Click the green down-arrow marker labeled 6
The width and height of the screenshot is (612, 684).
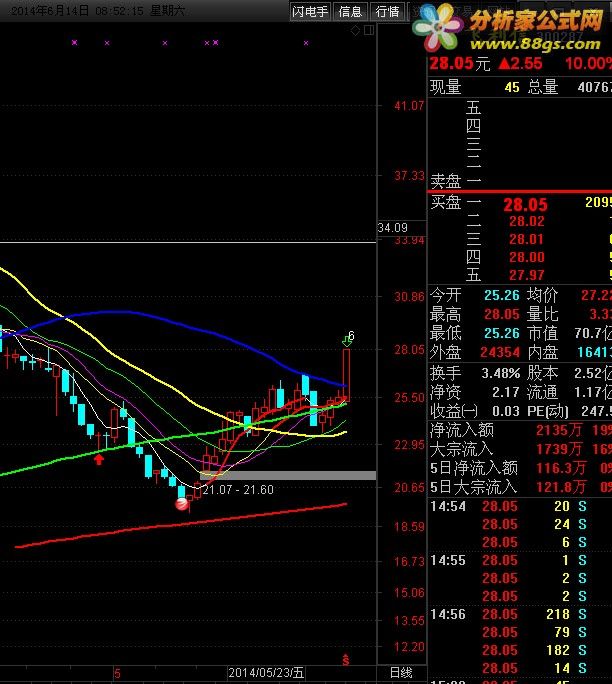coord(347,341)
